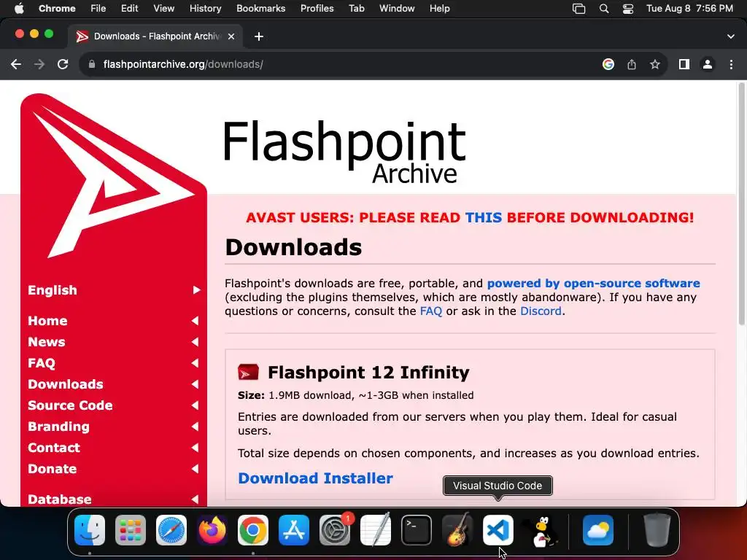Open the File menu

[x=98, y=9]
